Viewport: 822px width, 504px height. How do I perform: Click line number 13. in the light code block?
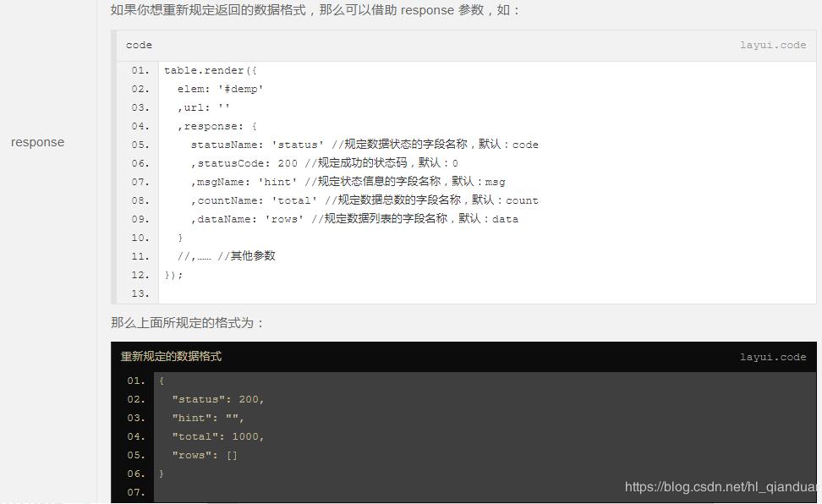[140, 293]
